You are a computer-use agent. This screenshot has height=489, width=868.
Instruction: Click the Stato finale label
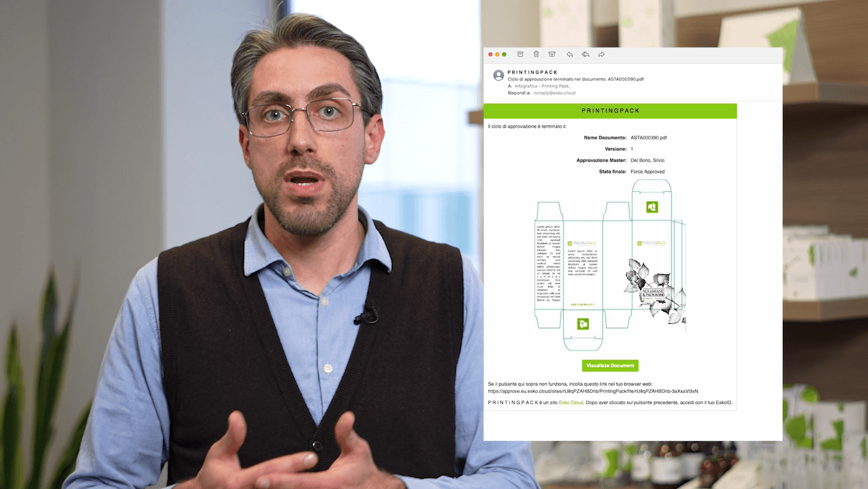point(613,171)
